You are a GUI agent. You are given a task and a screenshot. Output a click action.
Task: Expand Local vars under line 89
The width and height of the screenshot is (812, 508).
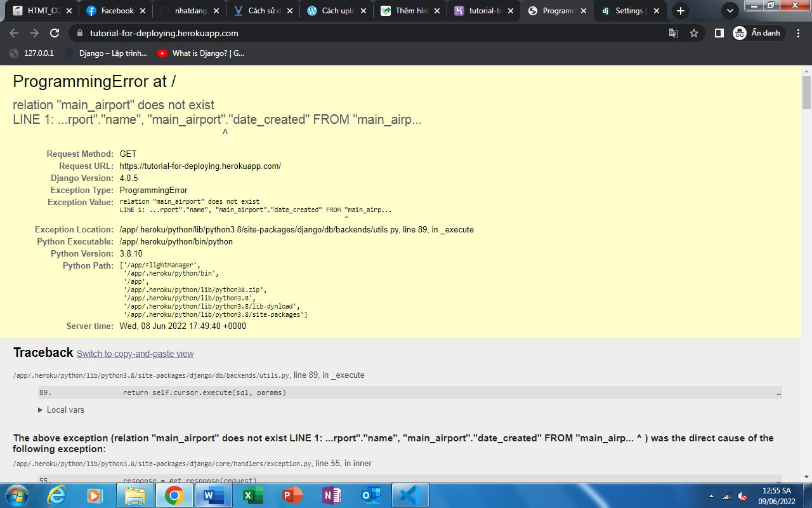click(x=62, y=410)
